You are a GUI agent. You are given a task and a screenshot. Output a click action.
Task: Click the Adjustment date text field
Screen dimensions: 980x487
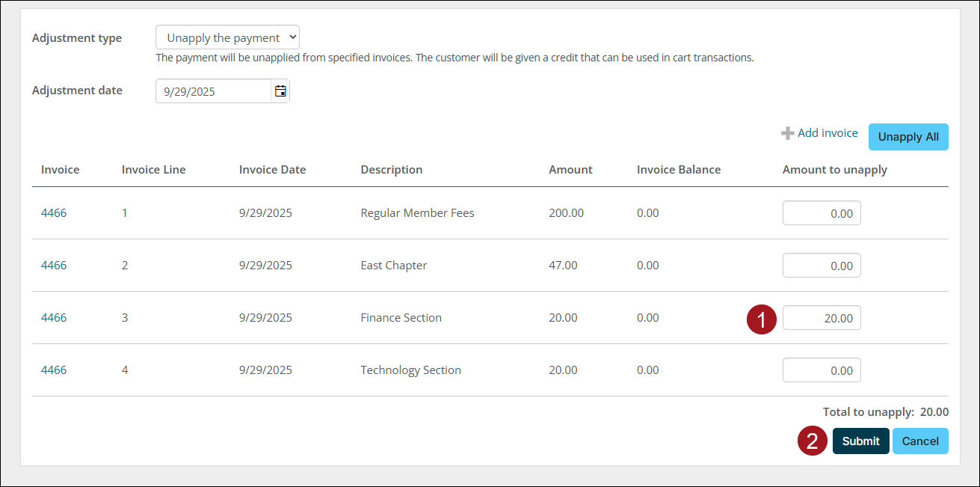tap(213, 91)
